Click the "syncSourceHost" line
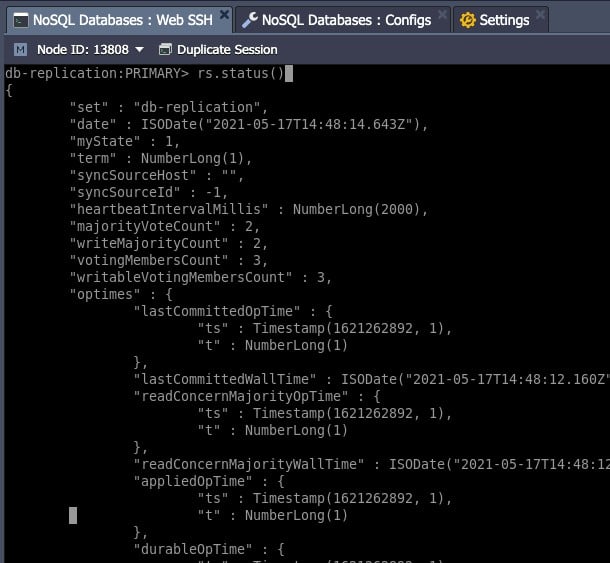Viewport: 610px width, 563px height. (x=157, y=175)
